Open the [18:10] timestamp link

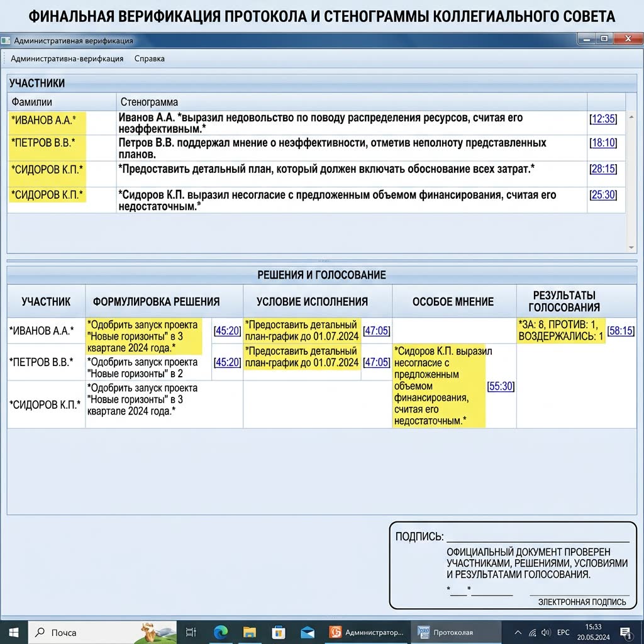tap(603, 143)
